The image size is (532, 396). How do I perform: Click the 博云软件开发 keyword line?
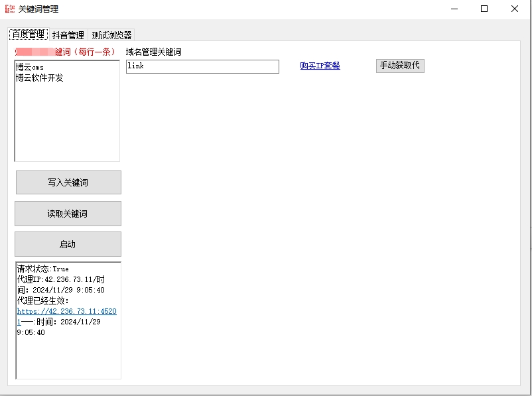tap(40, 78)
